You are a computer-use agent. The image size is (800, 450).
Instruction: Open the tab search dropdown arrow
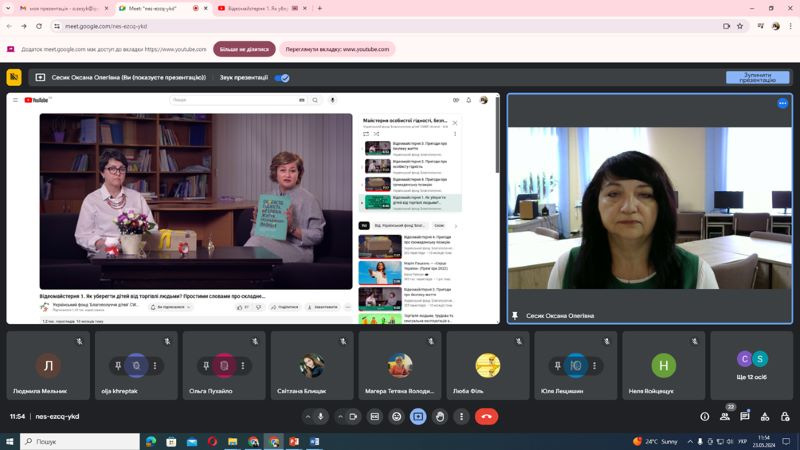coord(8,8)
